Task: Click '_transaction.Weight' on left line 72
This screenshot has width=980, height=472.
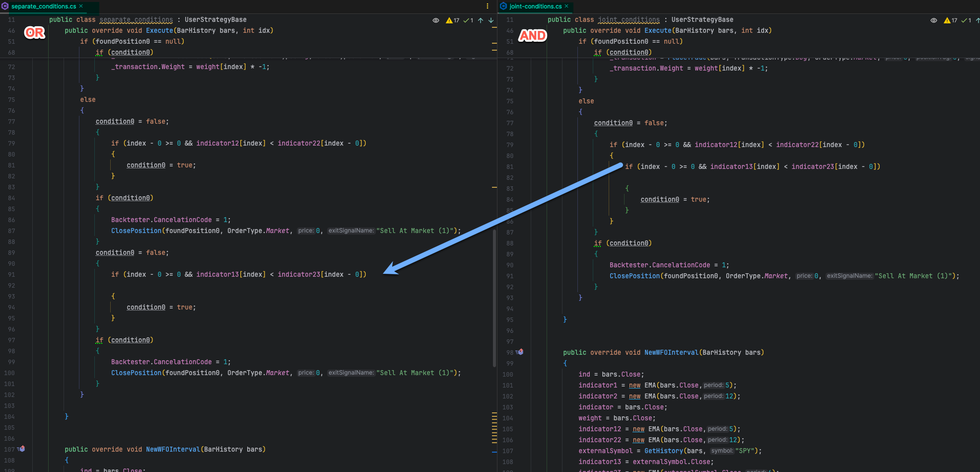Action: [148, 67]
